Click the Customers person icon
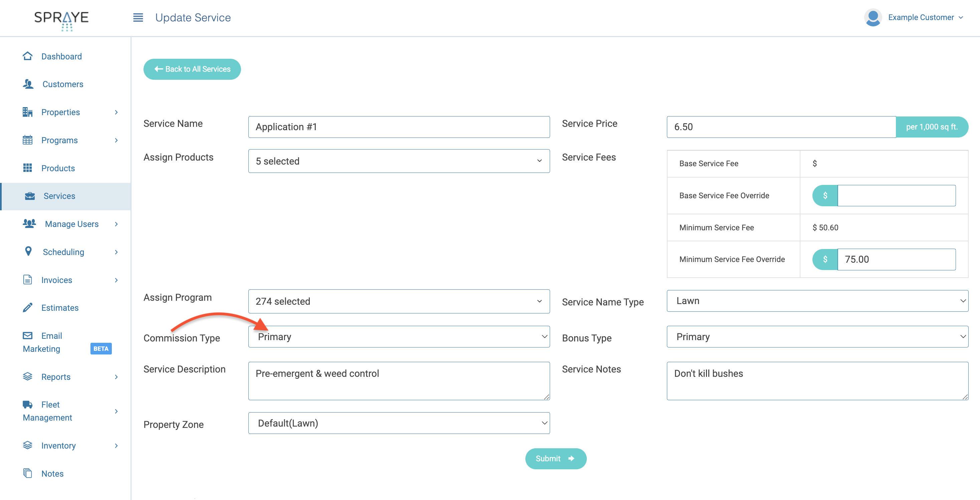Image resolution: width=980 pixels, height=500 pixels. 28,84
